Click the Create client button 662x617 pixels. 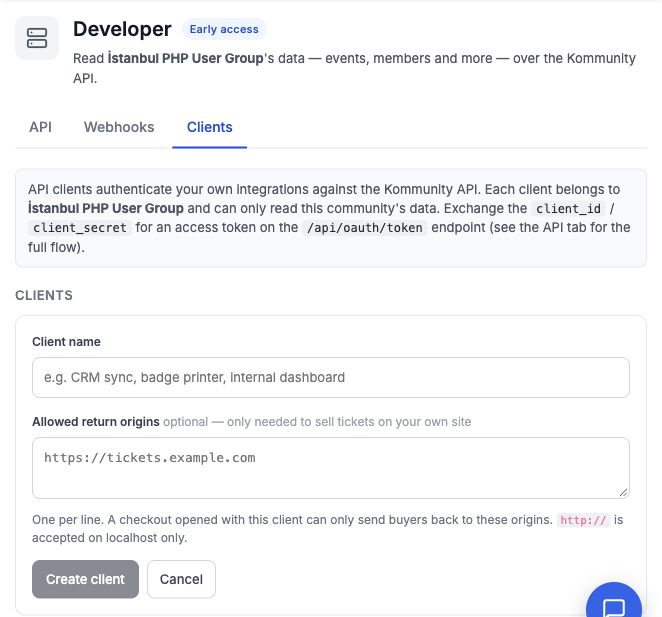[85, 579]
